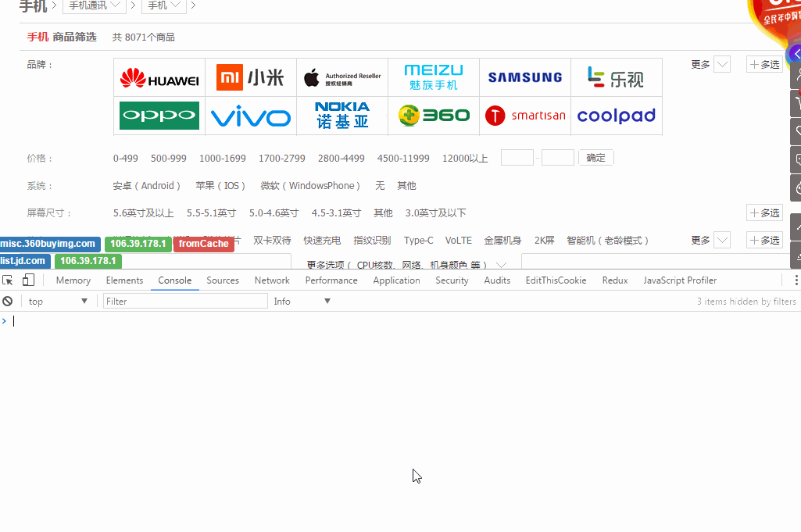
Task: Open the 手机 breadcrumb dropdown
Action: (x=163, y=5)
